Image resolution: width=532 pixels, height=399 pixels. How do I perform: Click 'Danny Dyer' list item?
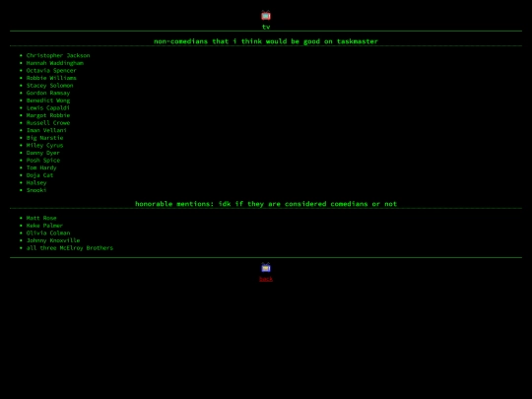(x=43, y=153)
